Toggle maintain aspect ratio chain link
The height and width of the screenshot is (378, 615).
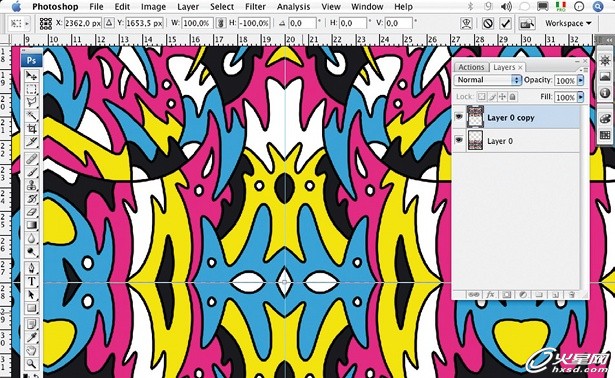click(x=221, y=23)
